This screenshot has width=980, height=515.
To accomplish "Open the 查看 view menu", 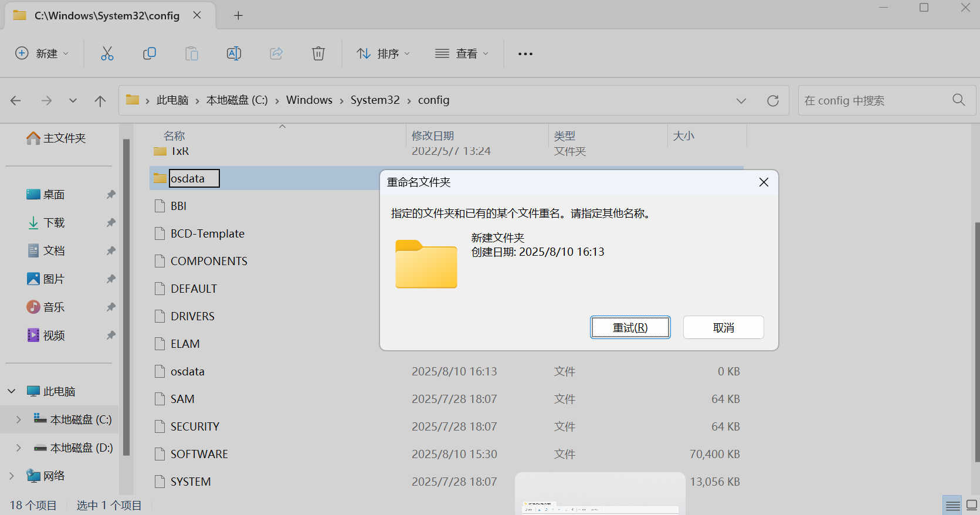I will click(x=462, y=53).
